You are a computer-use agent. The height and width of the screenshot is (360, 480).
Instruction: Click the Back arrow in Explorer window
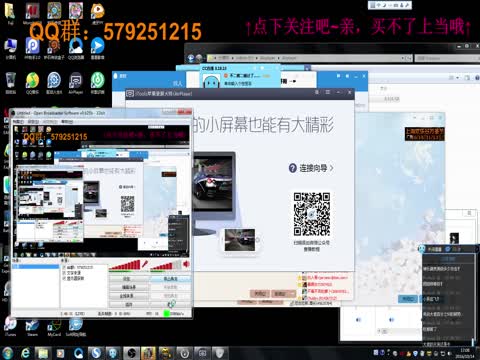191,59
